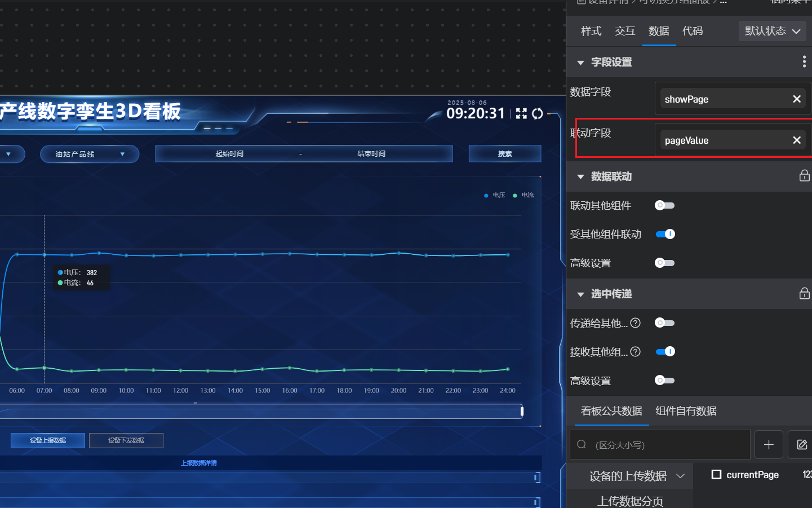Click the fullscreen icon beside the clock

tap(521, 113)
